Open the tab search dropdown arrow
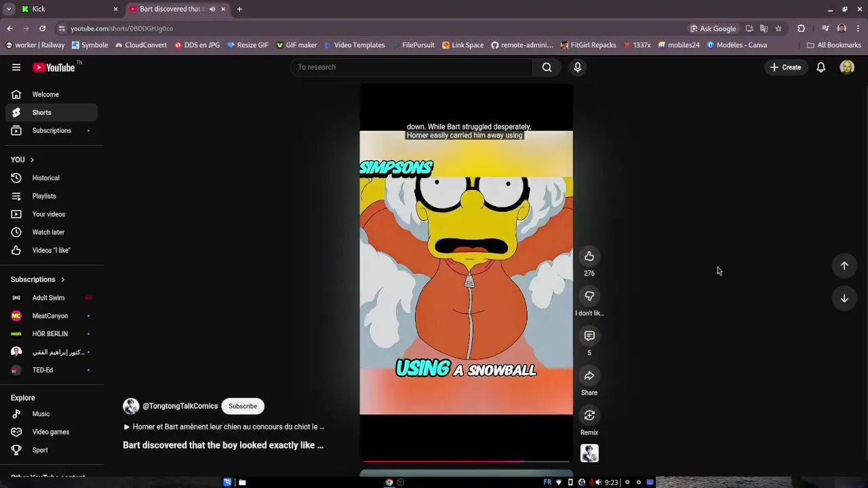The width and height of the screenshot is (868, 488). [x=9, y=9]
